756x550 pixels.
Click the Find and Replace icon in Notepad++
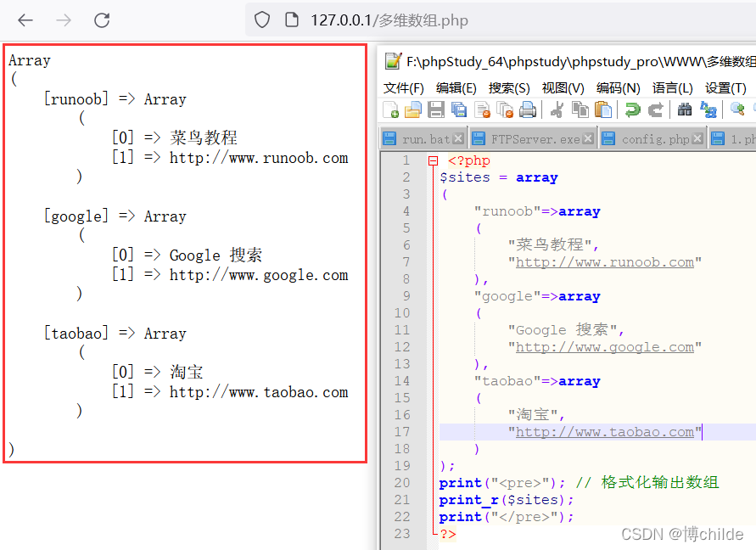[x=708, y=109]
